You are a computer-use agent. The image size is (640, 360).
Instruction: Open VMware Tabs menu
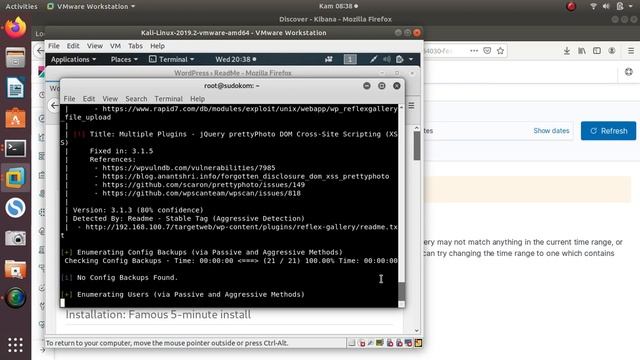(135, 46)
